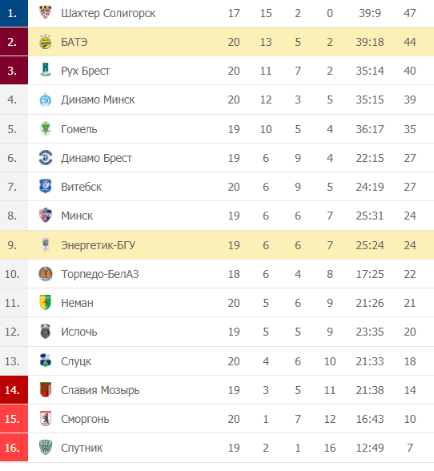Click the БАТЭ club logo

45,42
